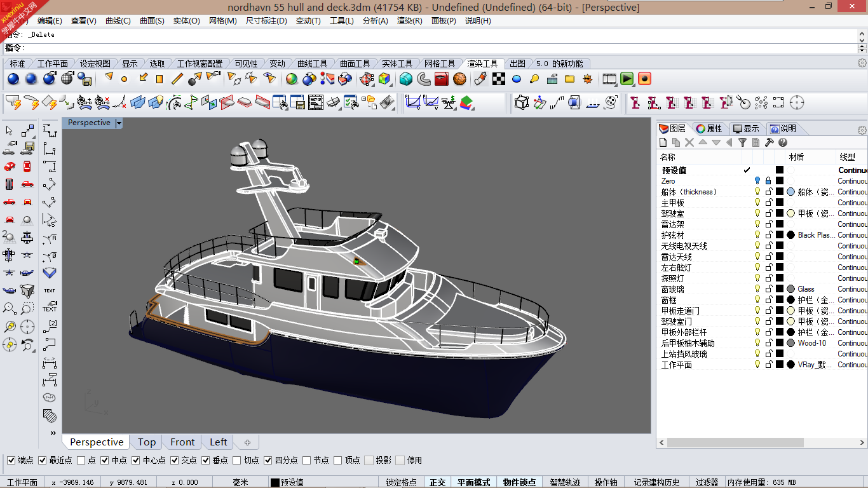868x488 pixels.
Task: Click the panel gear options icon beside 说明
Action: (862, 130)
